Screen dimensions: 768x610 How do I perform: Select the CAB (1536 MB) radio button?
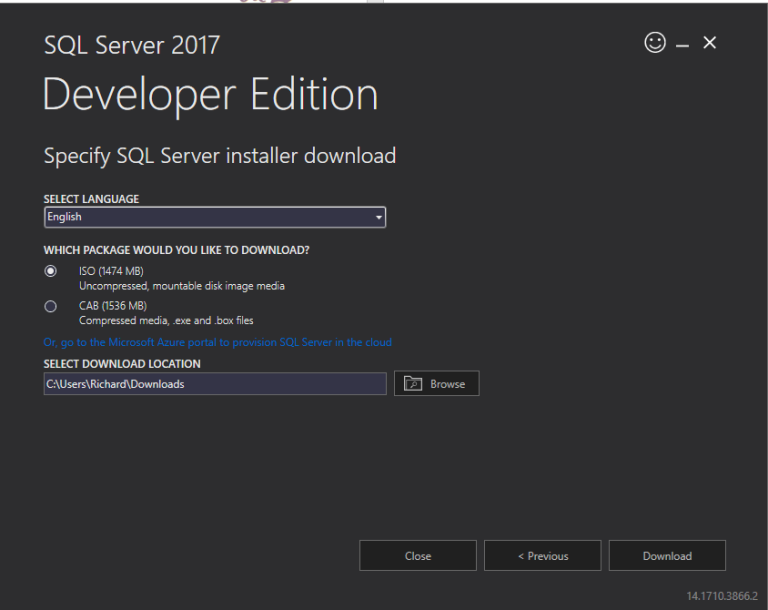click(51, 306)
